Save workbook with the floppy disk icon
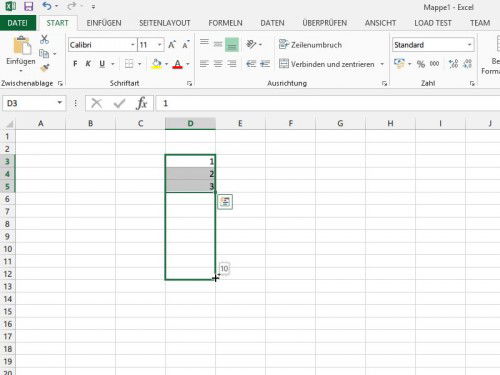The height and width of the screenshot is (375, 500). coord(29,6)
